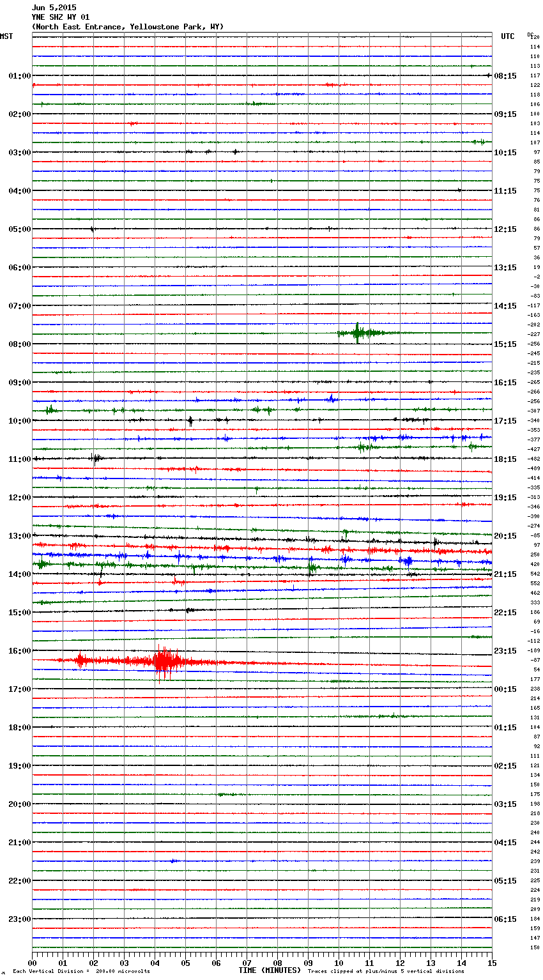The height and width of the screenshot is (980, 543).
Task: Click the DC offset value '-482'
Action: tap(534, 459)
